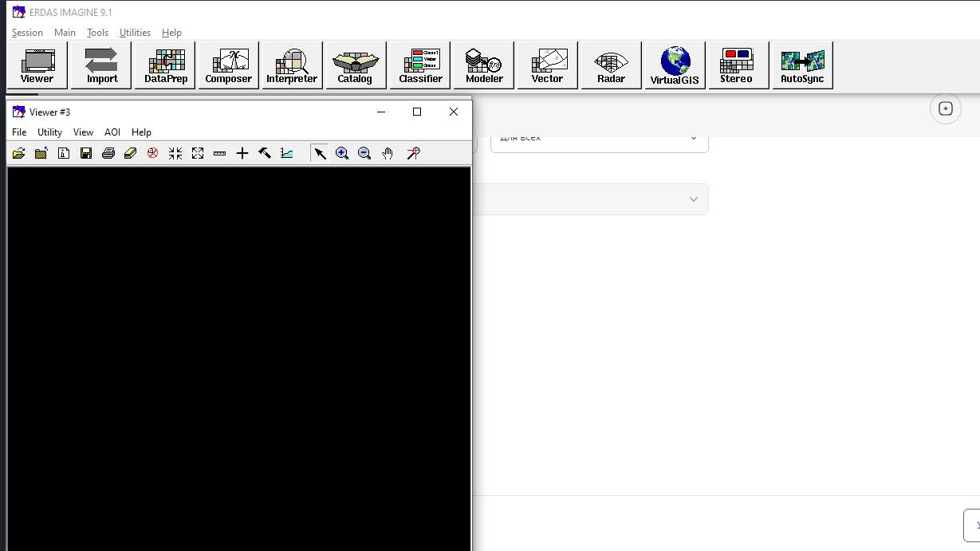Select the ruler measure tool

(220, 153)
